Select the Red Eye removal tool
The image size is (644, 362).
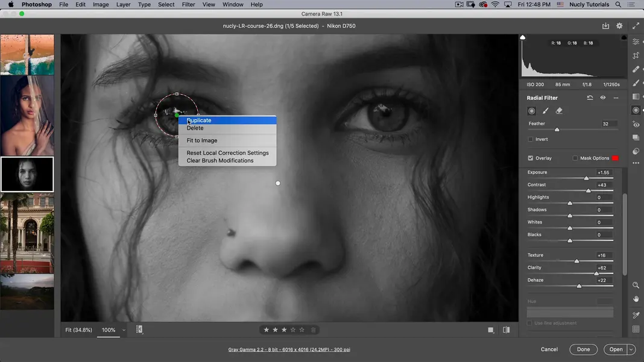(636, 124)
